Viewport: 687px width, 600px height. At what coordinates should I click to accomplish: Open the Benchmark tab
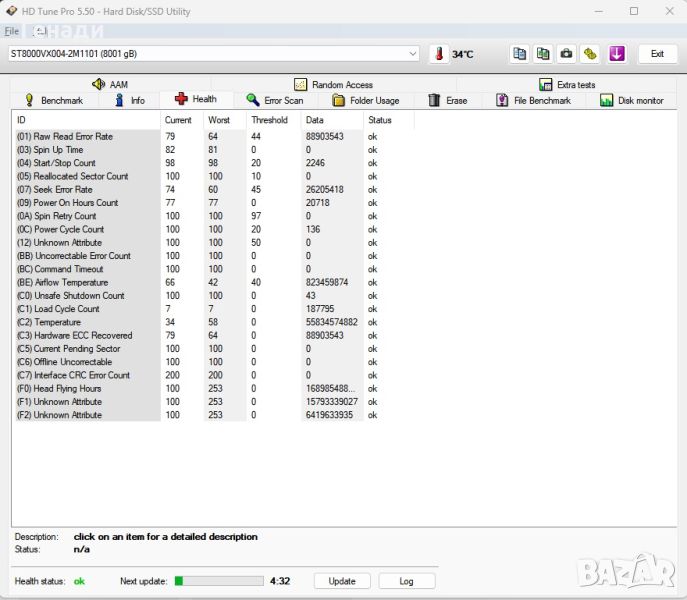point(53,101)
